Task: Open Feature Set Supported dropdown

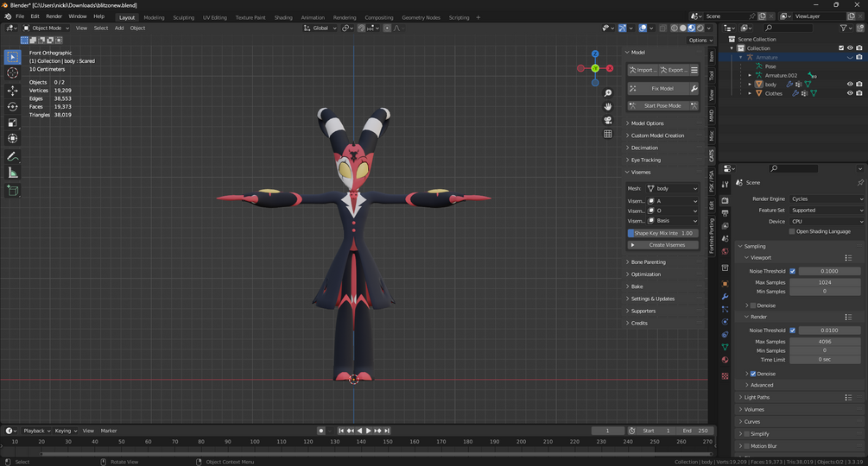Action: [x=827, y=211]
